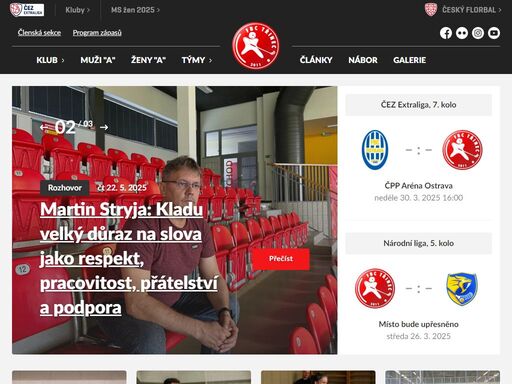Open the ČEZ Extraliga logo link
Viewport: 512px width, 384px height.
pos(27,10)
